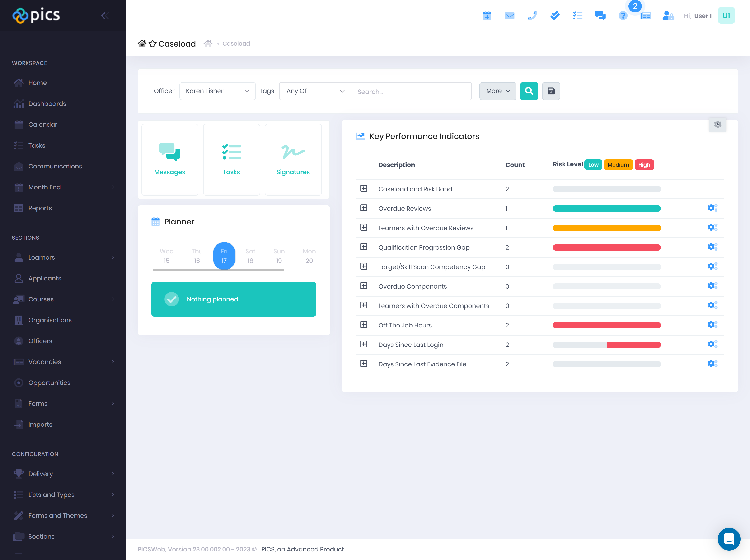Click the phone call icon in header
Image resolution: width=750 pixels, height=560 pixels.
532,16
